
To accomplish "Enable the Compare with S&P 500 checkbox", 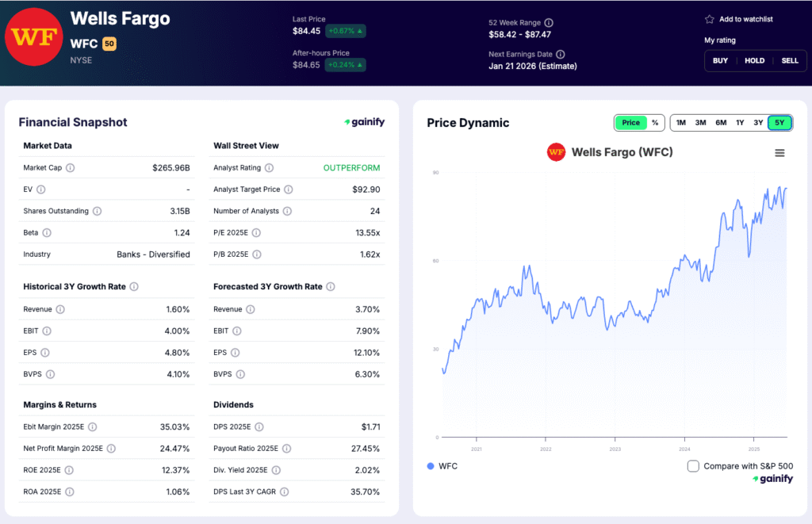I will tap(694, 466).
